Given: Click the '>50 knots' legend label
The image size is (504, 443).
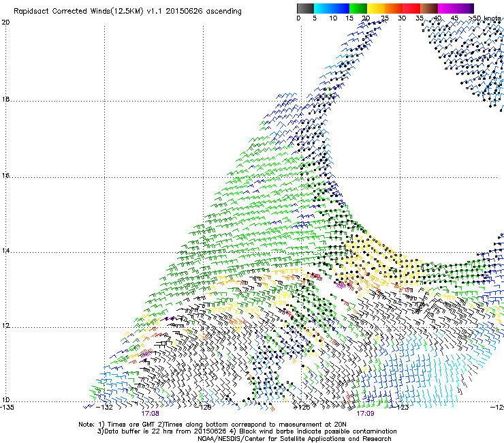Looking at the screenshot, I should click(x=485, y=18).
